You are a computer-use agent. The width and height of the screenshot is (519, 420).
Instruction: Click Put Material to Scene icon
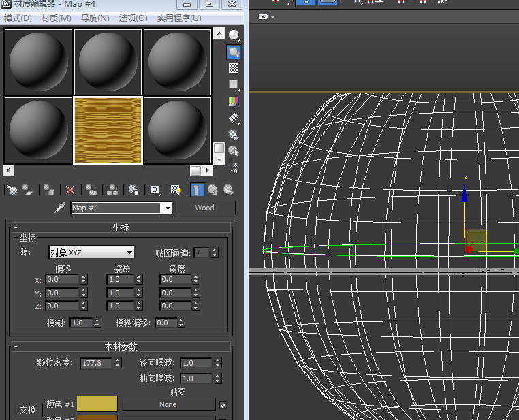coord(28,190)
